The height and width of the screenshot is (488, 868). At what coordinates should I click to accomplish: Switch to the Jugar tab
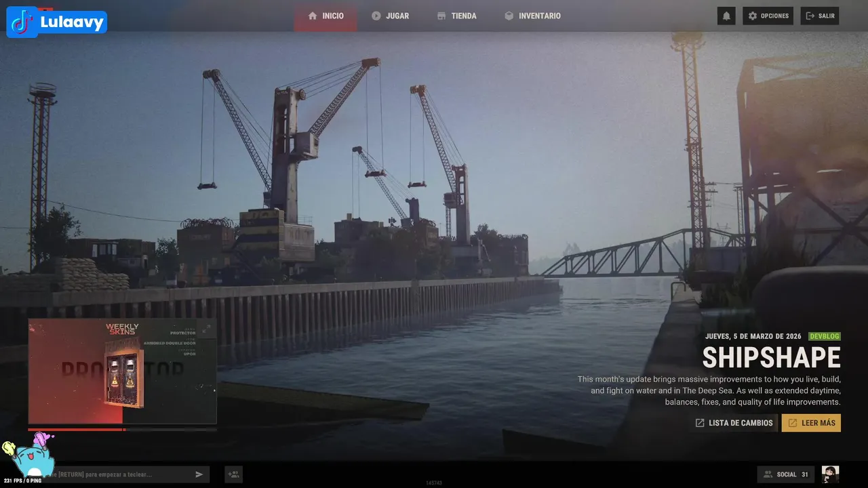[x=390, y=16]
